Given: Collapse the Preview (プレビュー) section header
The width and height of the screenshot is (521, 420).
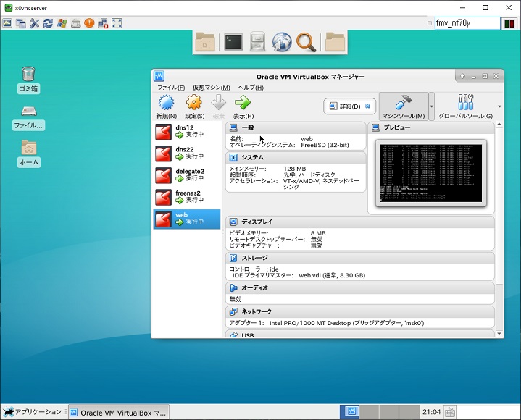Looking at the screenshot, I should pos(431,127).
